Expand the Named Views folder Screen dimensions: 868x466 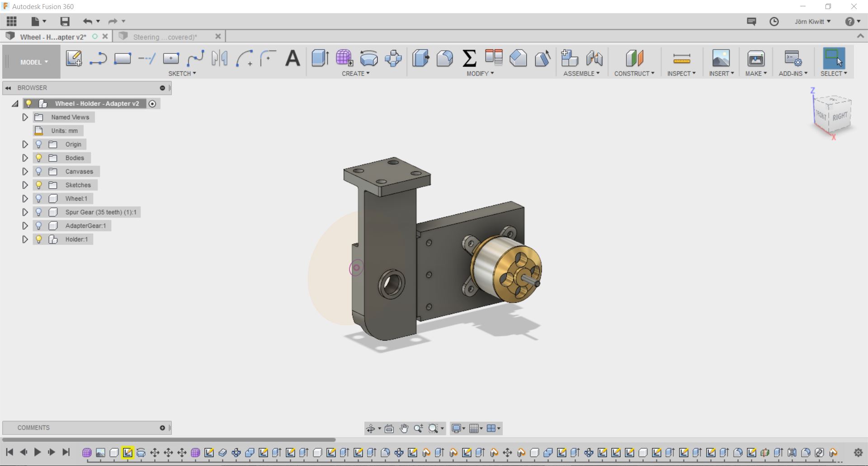[25, 117]
